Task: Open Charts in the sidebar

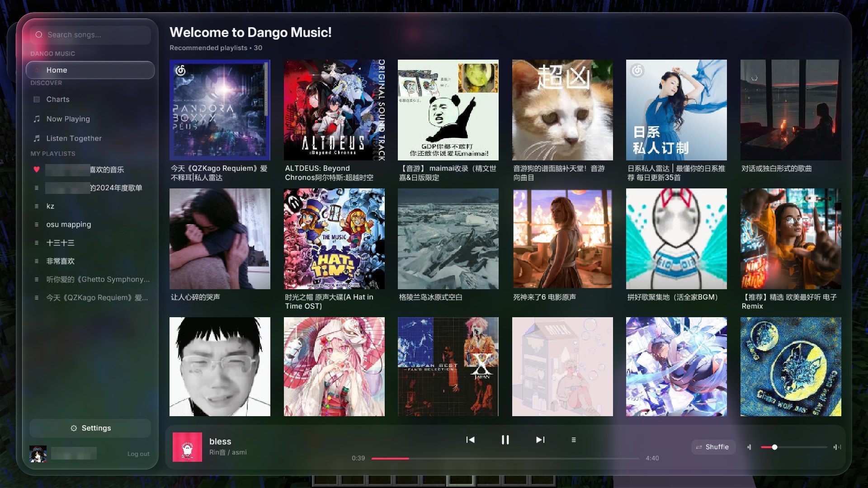Action: [x=90, y=99]
